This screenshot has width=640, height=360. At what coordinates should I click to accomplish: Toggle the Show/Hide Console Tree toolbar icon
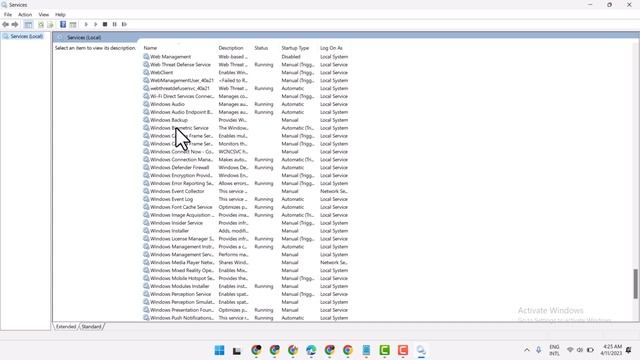[x=28, y=24]
